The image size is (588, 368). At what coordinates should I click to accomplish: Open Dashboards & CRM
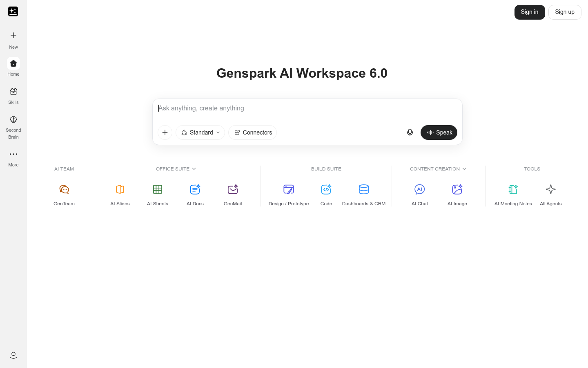point(364,195)
